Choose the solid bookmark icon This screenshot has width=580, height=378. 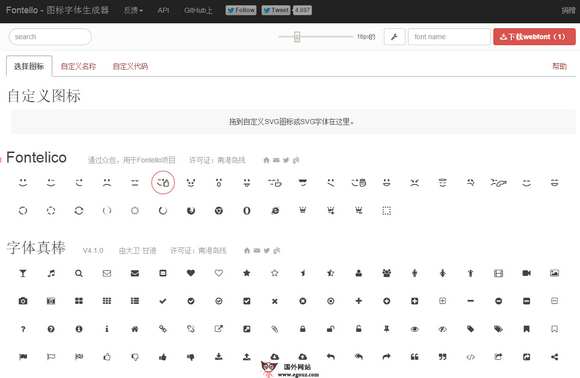click(x=526, y=329)
